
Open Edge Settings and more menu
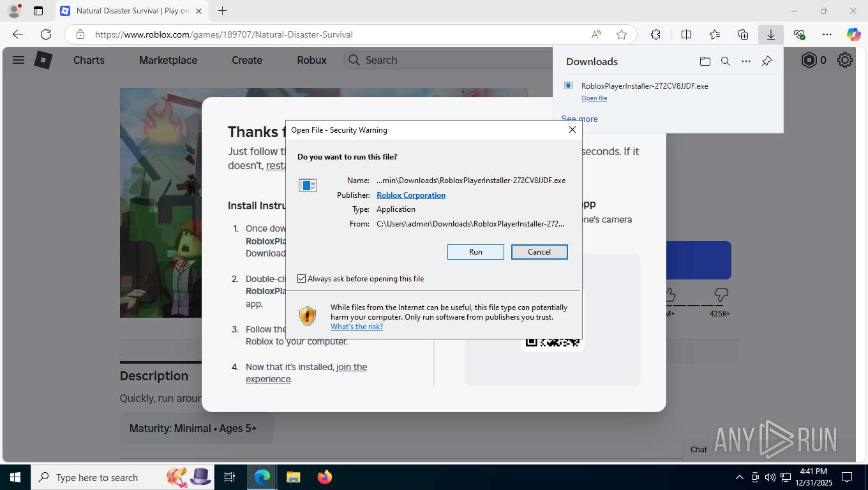click(827, 34)
